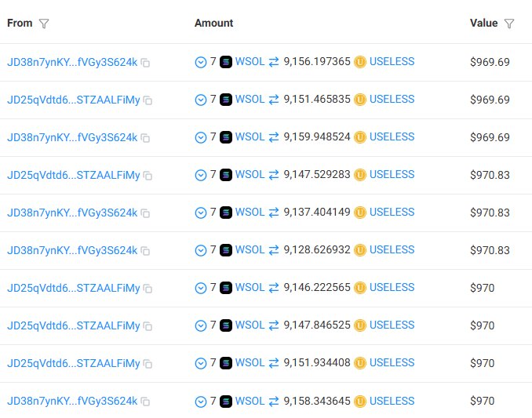This screenshot has width=532, height=418.
Task: Open the From column filter
Action: (x=44, y=24)
